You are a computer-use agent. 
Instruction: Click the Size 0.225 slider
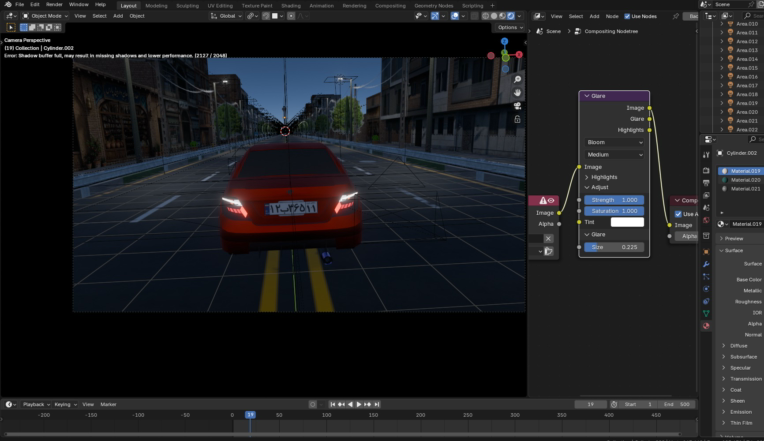coord(614,248)
